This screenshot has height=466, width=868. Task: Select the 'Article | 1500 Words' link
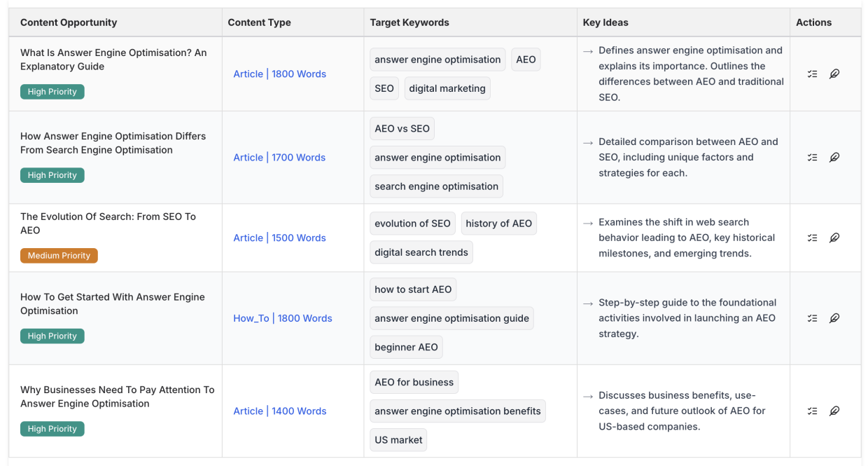point(279,238)
